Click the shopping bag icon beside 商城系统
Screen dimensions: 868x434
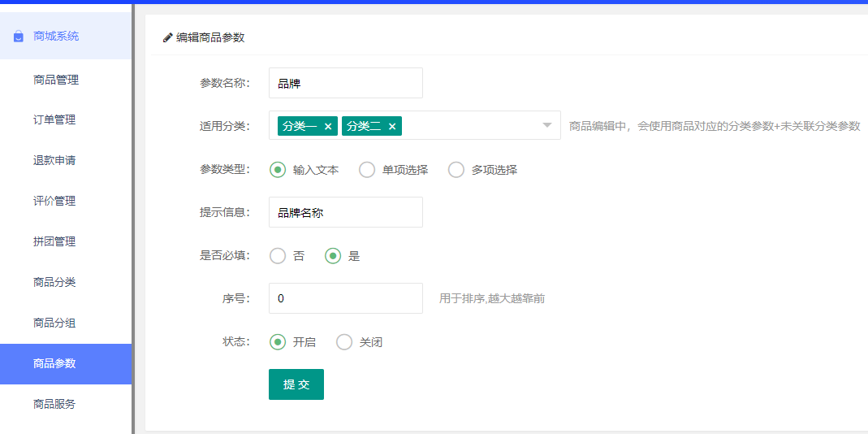pyautogui.click(x=18, y=37)
